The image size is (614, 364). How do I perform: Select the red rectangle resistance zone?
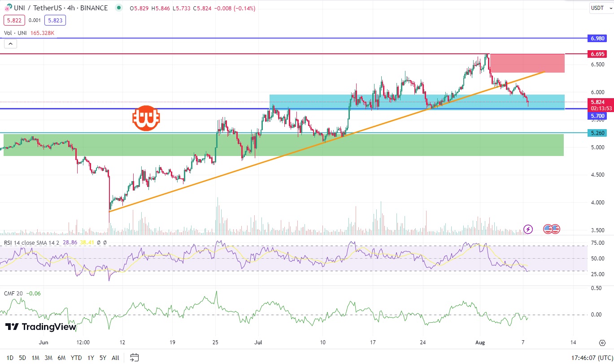527,63
